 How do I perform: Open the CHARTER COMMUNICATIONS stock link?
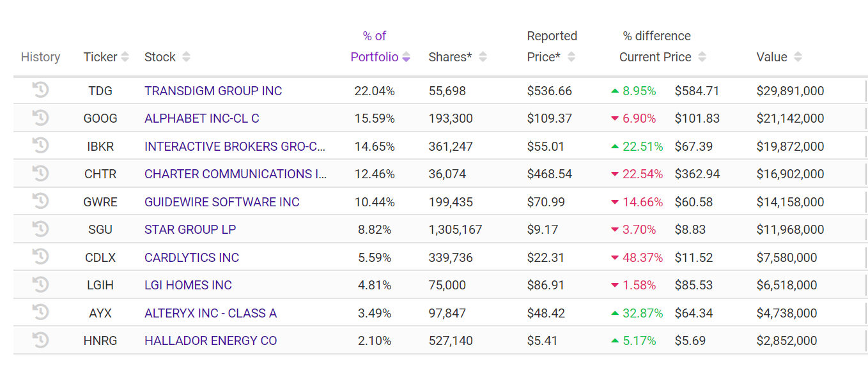point(235,174)
